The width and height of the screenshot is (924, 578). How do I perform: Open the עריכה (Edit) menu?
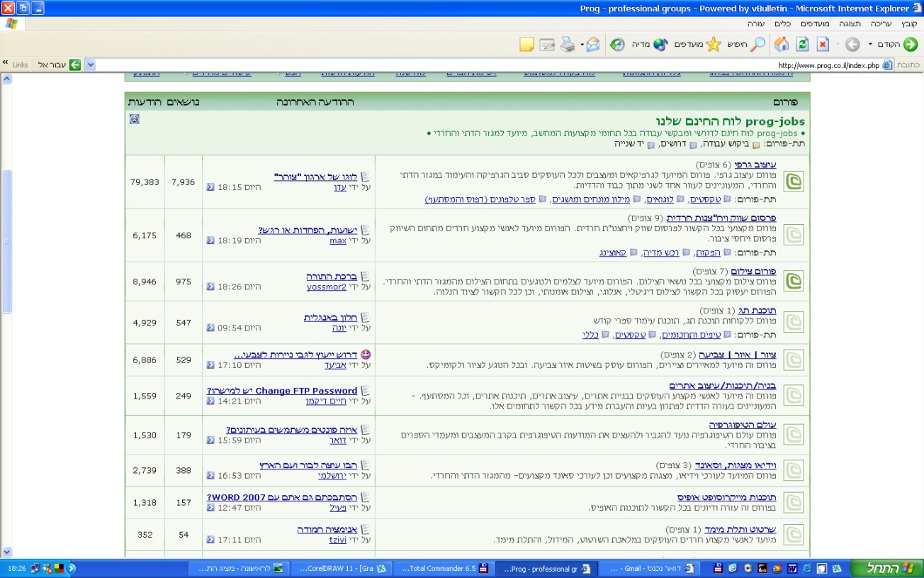click(881, 23)
